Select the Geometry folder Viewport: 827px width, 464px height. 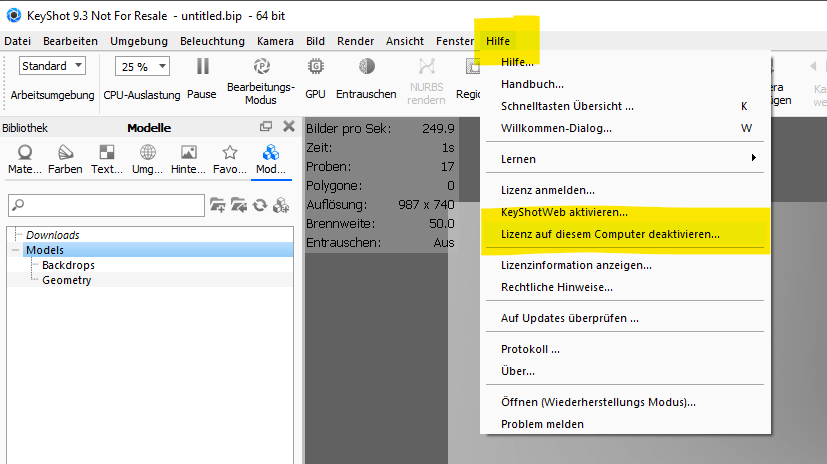[x=66, y=280]
